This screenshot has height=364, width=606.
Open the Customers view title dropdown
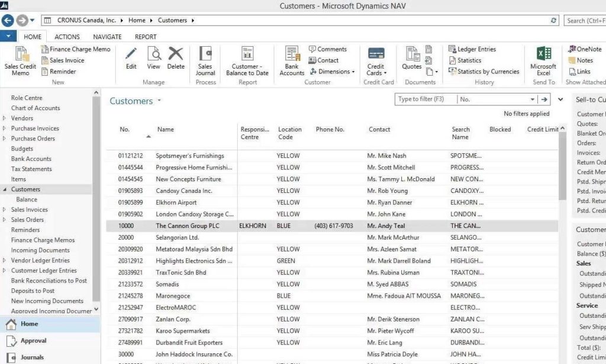[159, 101]
